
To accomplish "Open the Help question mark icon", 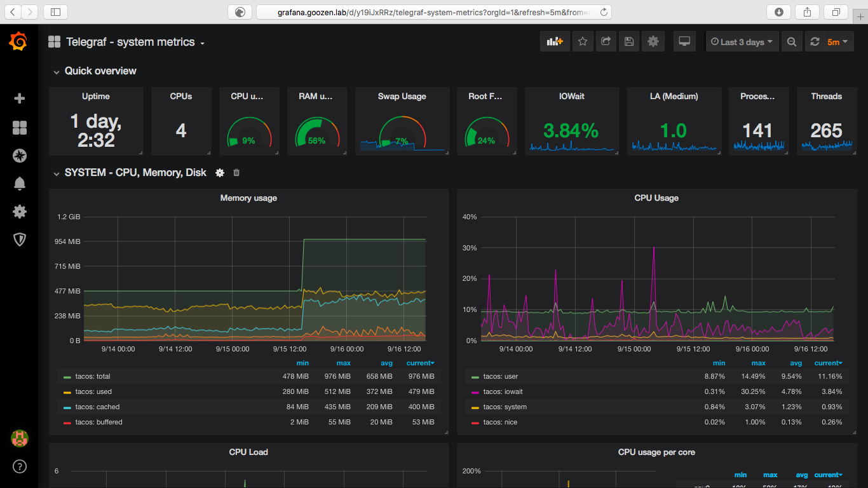I will [20, 466].
